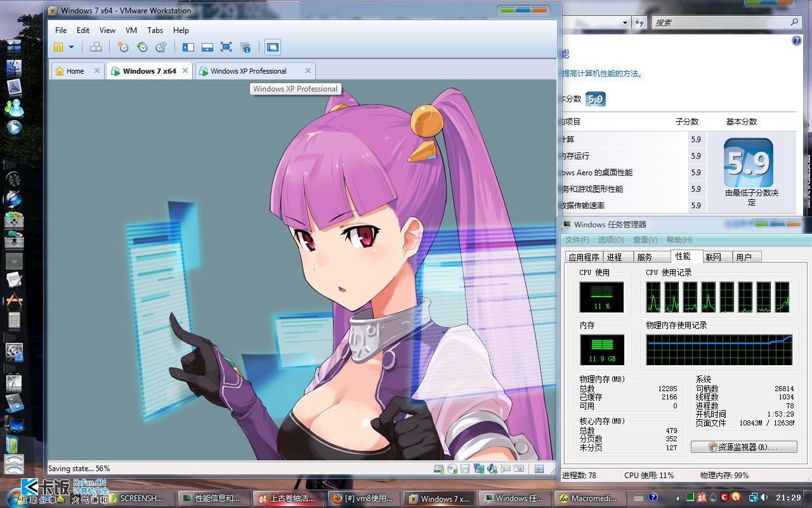Open the 查看(V) menu in Task Manager

pyautogui.click(x=645, y=240)
